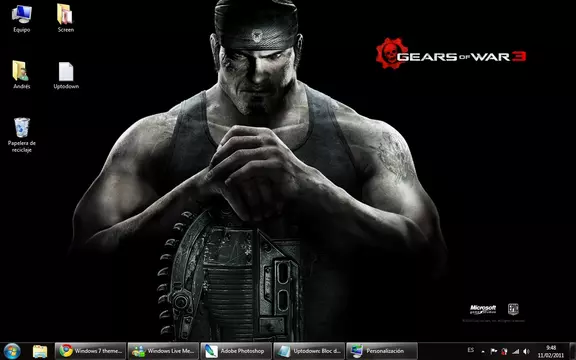The width and height of the screenshot is (576, 360).
Task: Open the Windows Start menu orb
Action: click(x=12, y=351)
